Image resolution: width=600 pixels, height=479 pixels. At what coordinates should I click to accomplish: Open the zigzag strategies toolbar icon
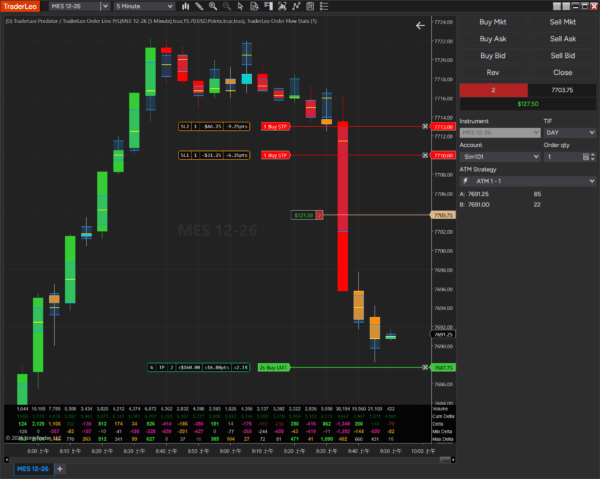pyautogui.click(x=296, y=6)
